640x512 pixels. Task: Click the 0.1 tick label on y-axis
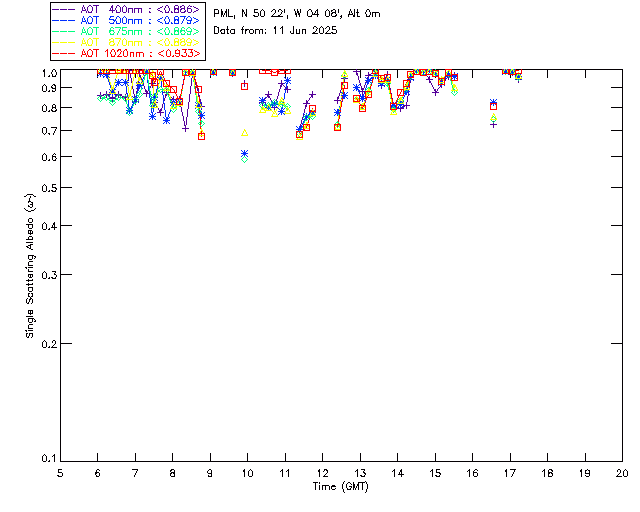pos(45,460)
